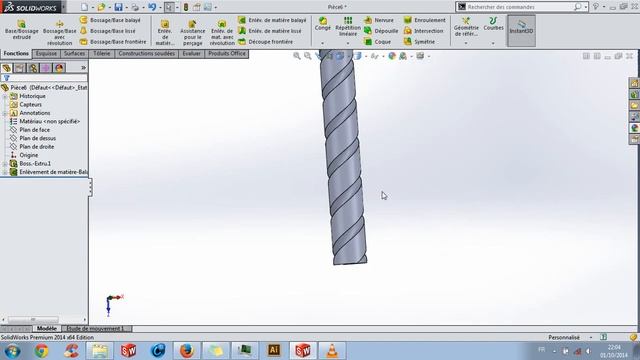Click the Nervure rib tool
Screen dimensions: 640x360
point(379,20)
